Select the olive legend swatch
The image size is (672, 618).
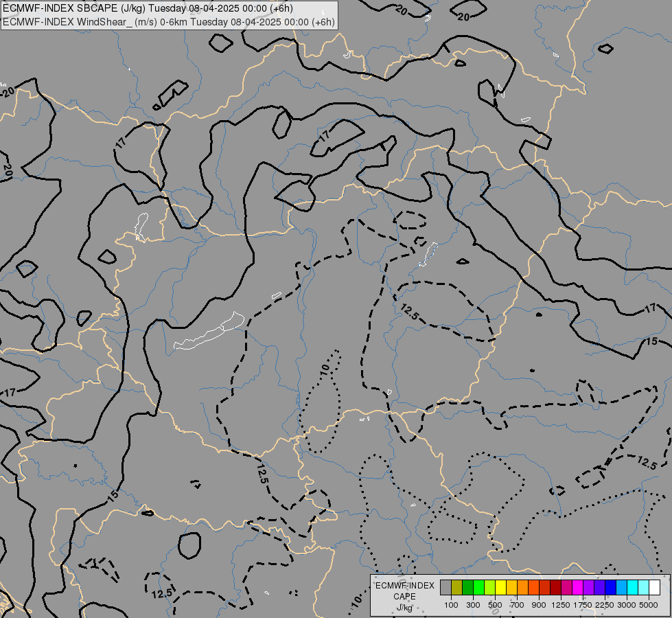(457, 587)
